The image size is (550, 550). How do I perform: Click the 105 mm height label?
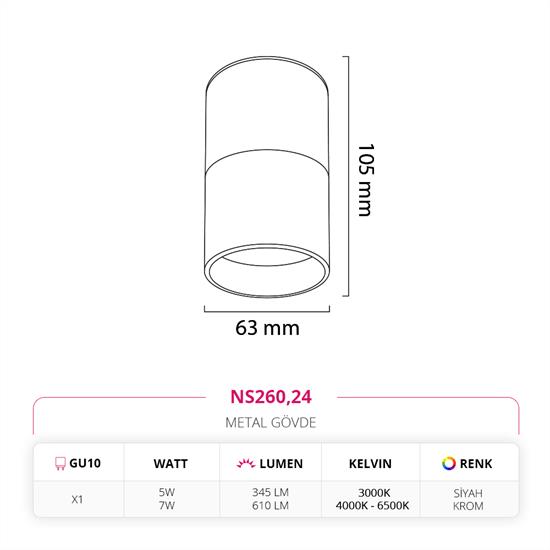pos(366,180)
